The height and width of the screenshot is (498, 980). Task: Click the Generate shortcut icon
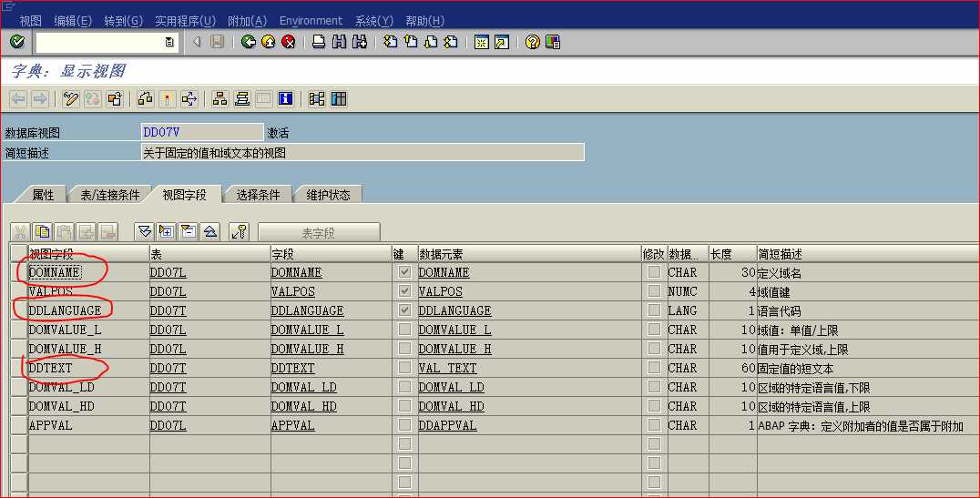pyautogui.click(x=501, y=42)
